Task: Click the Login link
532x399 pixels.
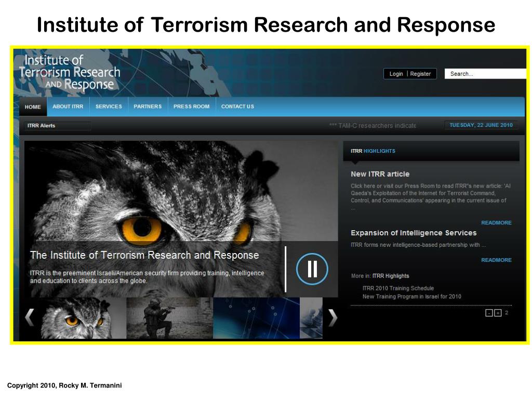Action: point(396,74)
